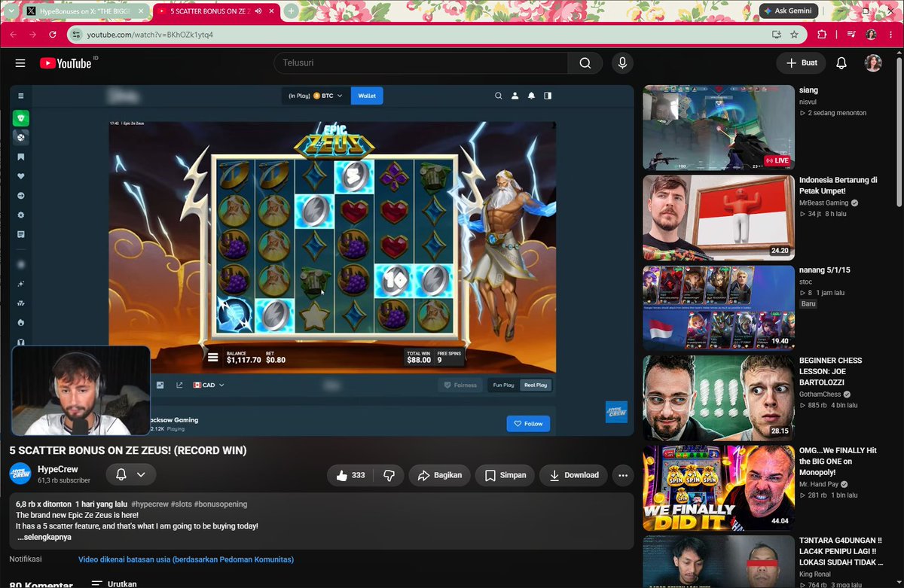The width and height of the screenshot is (904, 588).
Task: Open media controls icon in Chrome toolbar
Action: point(851,35)
